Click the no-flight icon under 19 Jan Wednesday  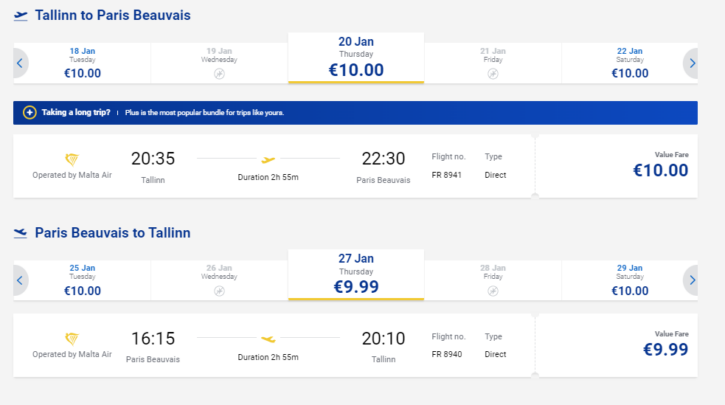pos(219,74)
